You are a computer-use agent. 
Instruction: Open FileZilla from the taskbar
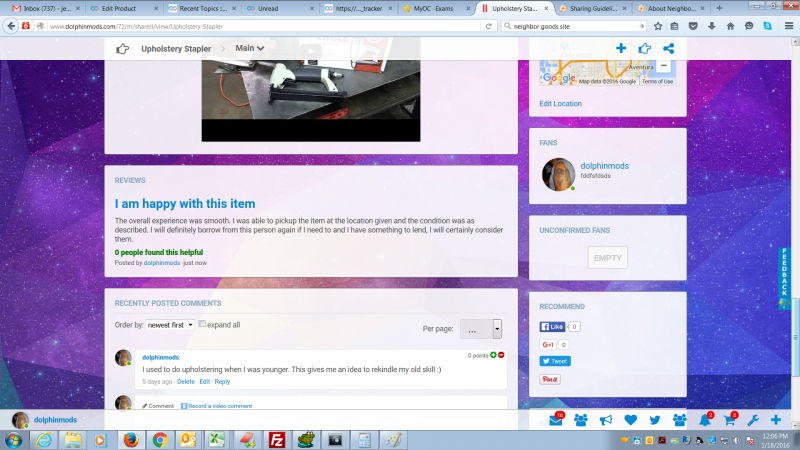(x=277, y=440)
